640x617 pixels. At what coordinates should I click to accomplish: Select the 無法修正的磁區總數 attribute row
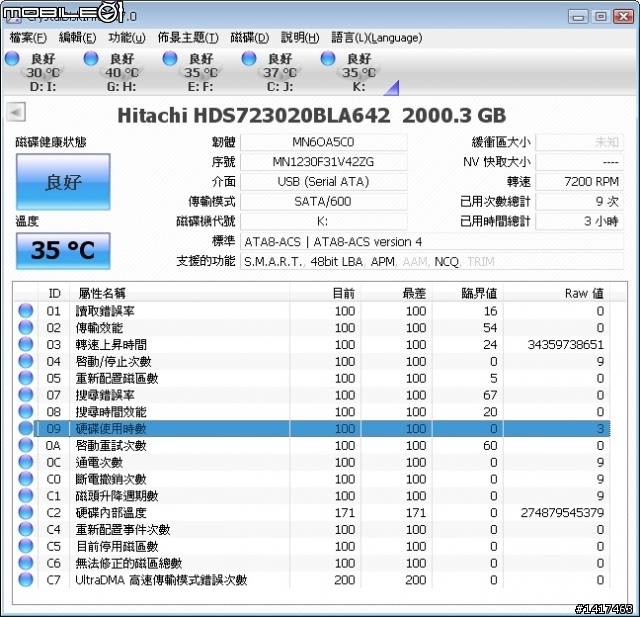[312, 563]
